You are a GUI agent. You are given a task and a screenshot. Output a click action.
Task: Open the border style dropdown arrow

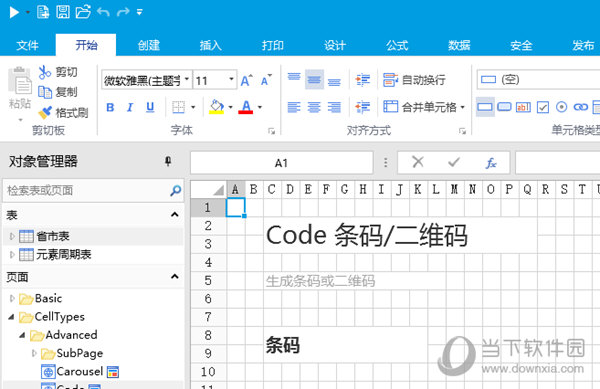point(193,107)
